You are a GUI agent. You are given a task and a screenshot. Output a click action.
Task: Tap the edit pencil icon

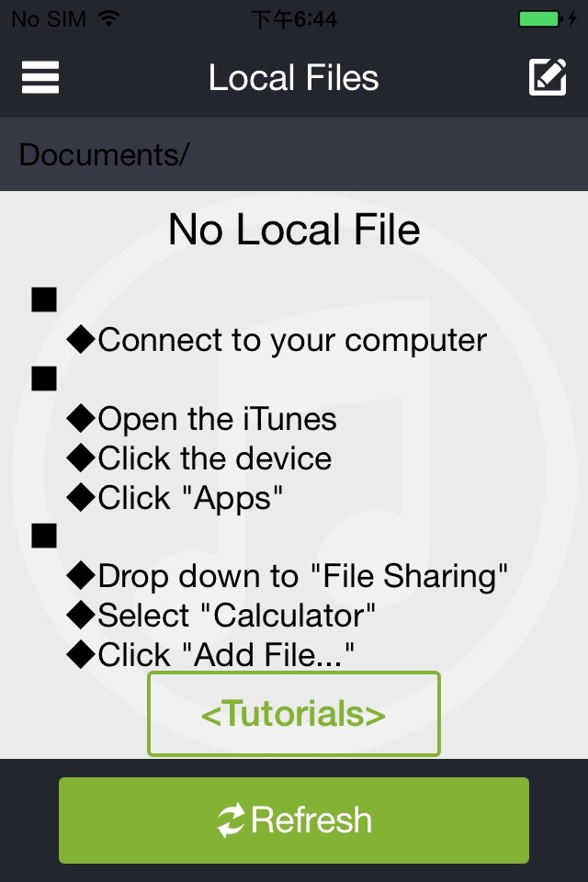[x=548, y=77]
